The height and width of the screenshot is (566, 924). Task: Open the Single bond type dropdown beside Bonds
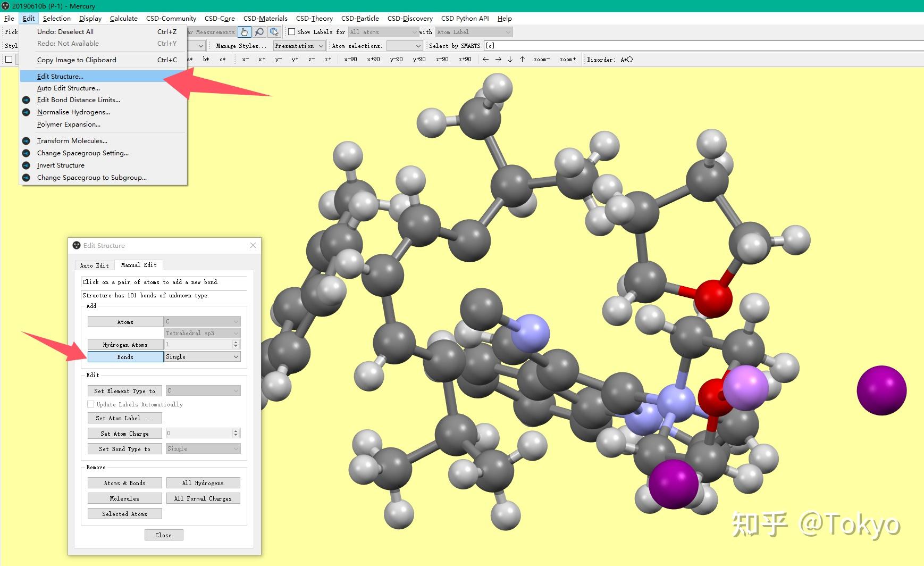tap(202, 356)
